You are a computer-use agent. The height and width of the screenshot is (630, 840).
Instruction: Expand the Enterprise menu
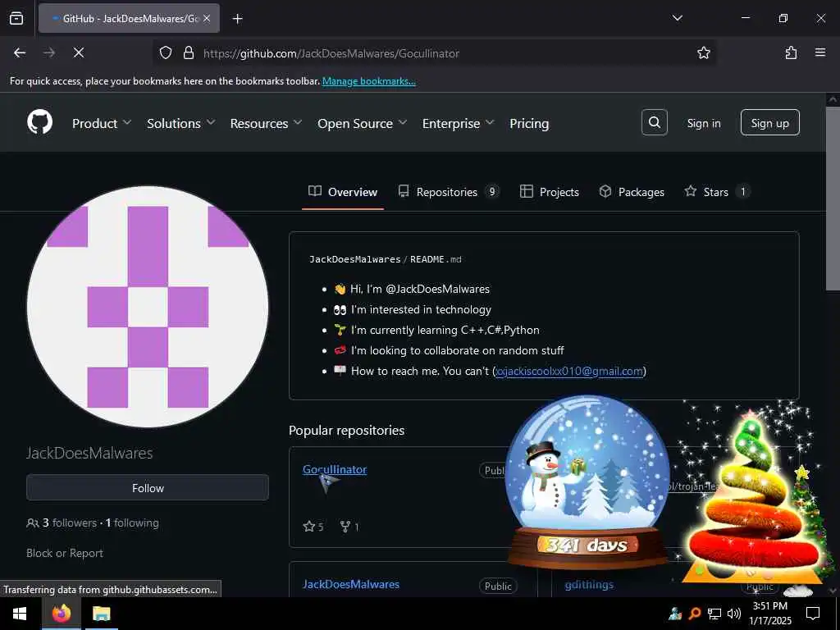(x=458, y=123)
